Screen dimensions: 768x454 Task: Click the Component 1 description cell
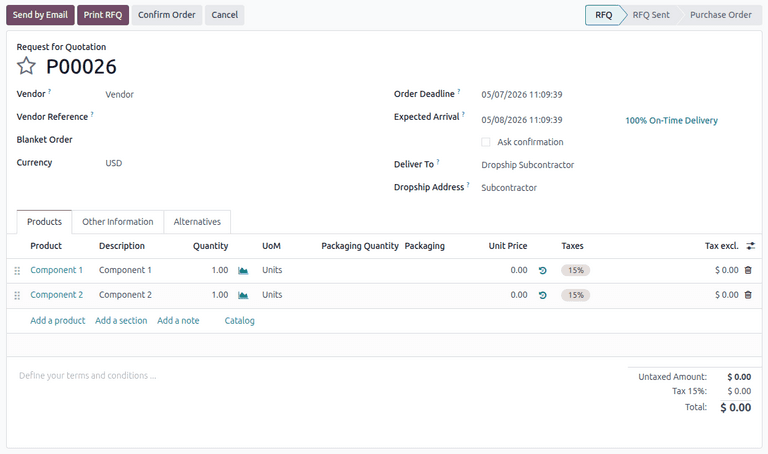tap(125, 270)
